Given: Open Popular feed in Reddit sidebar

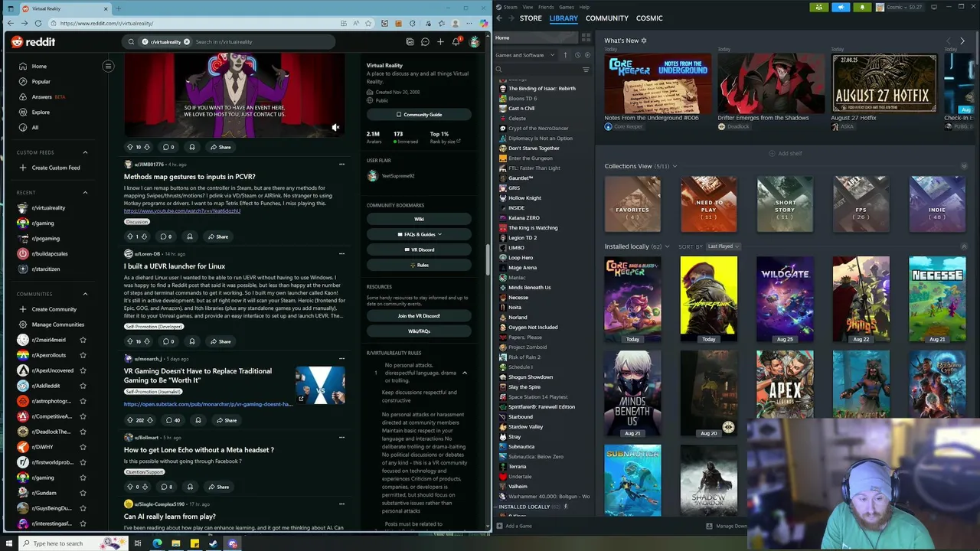Looking at the screenshot, I should (41, 82).
